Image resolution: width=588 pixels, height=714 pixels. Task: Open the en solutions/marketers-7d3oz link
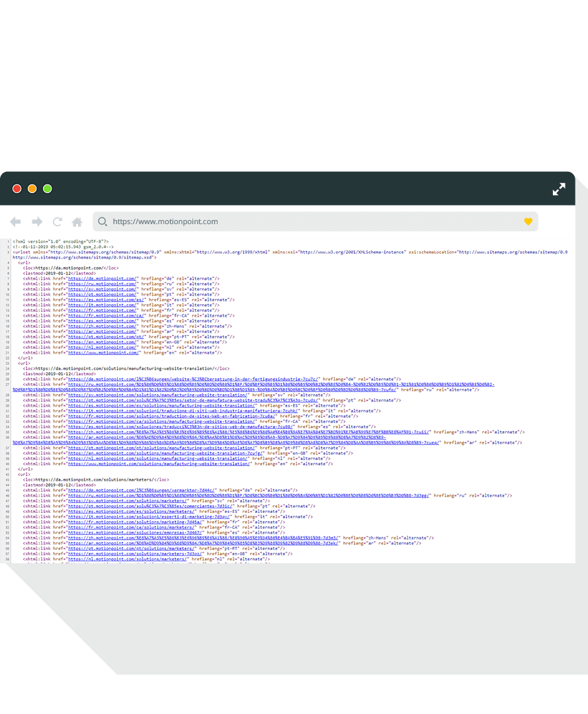[x=136, y=554]
